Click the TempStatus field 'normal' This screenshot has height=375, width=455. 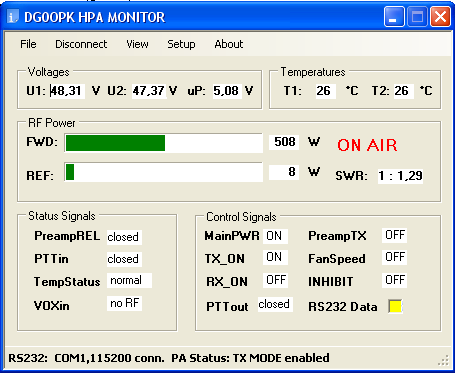coord(129,280)
